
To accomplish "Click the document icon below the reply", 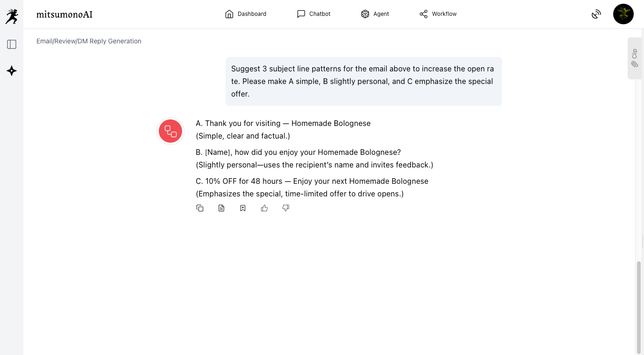I will [221, 208].
